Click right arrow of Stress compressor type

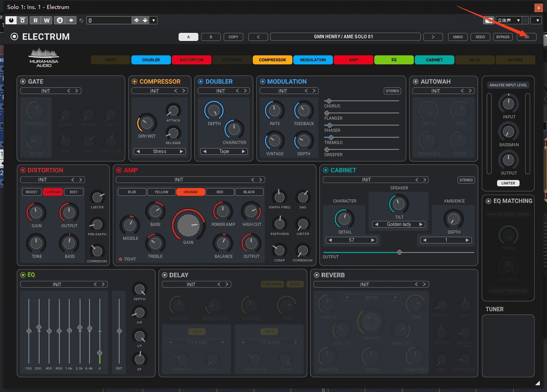[182, 152]
